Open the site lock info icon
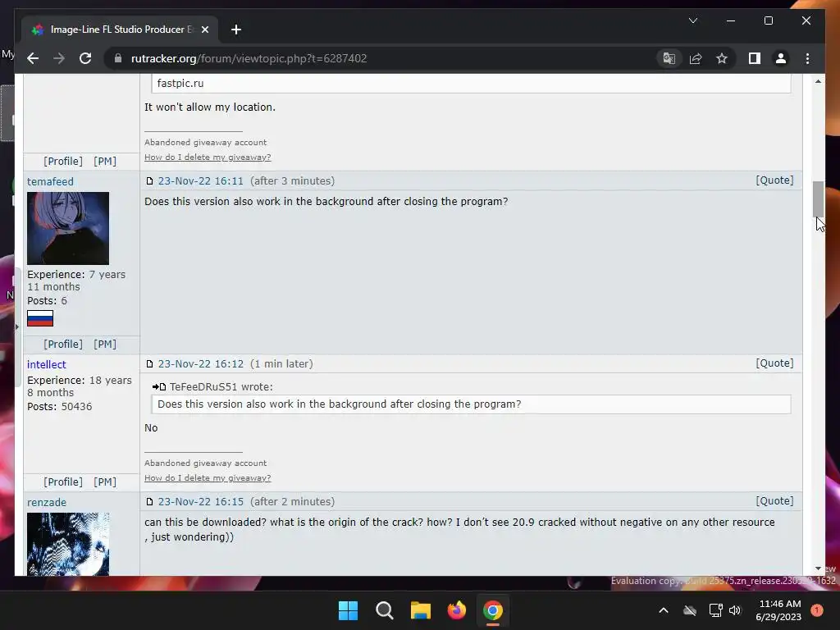Viewport: 840px width, 630px height. [118, 58]
